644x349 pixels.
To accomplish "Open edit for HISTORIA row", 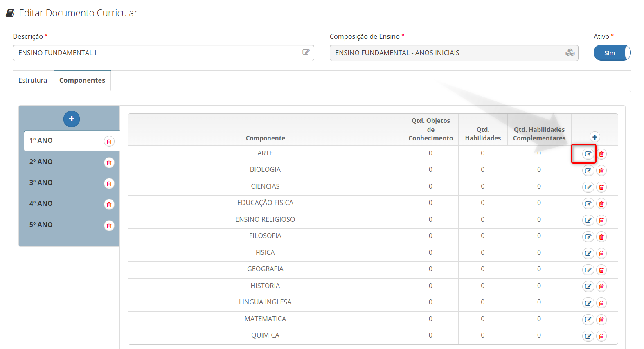I will point(588,286).
